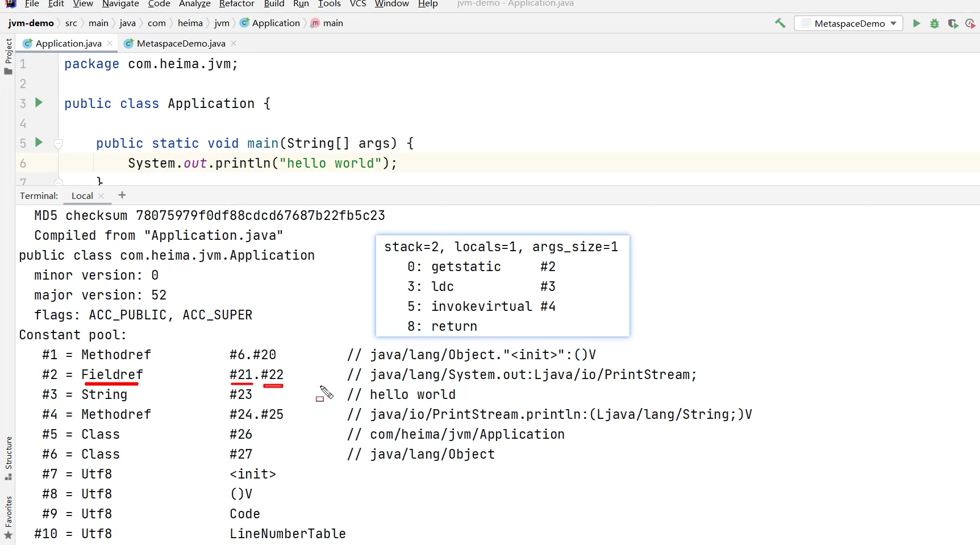The height and width of the screenshot is (545, 980).
Task: Click the profiler run icon
Action: point(970,23)
